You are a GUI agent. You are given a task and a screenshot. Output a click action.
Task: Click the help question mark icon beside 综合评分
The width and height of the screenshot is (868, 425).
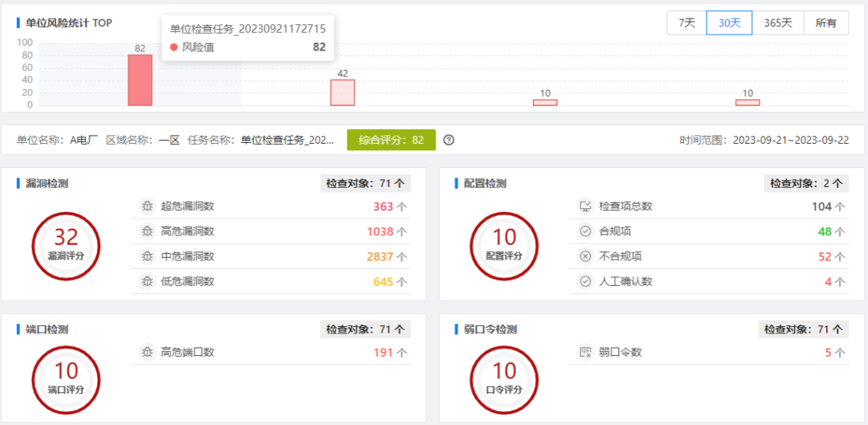(449, 140)
